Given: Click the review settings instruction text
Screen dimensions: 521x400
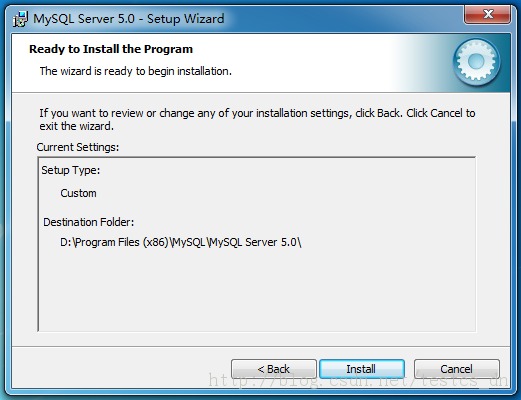Looking at the screenshot, I should point(257,113).
